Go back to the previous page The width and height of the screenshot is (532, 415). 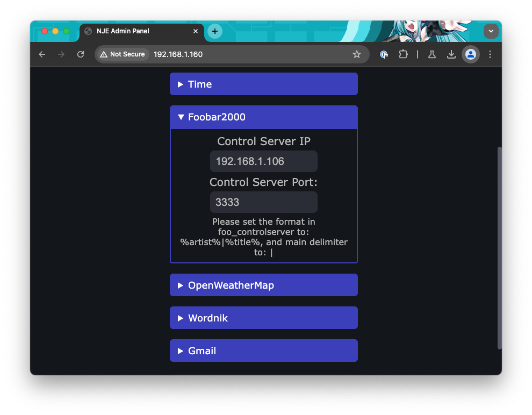42,54
